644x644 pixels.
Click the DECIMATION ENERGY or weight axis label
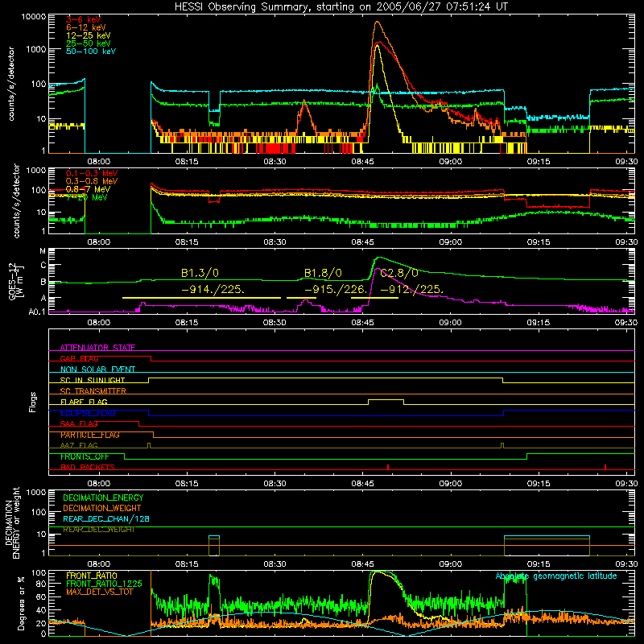(12, 522)
